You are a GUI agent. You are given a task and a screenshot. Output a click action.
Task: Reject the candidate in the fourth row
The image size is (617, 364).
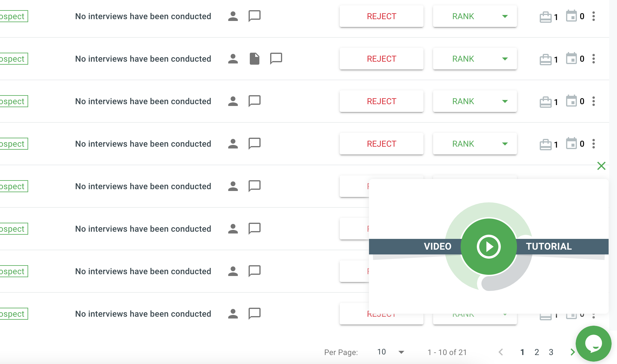coord(381,144)
